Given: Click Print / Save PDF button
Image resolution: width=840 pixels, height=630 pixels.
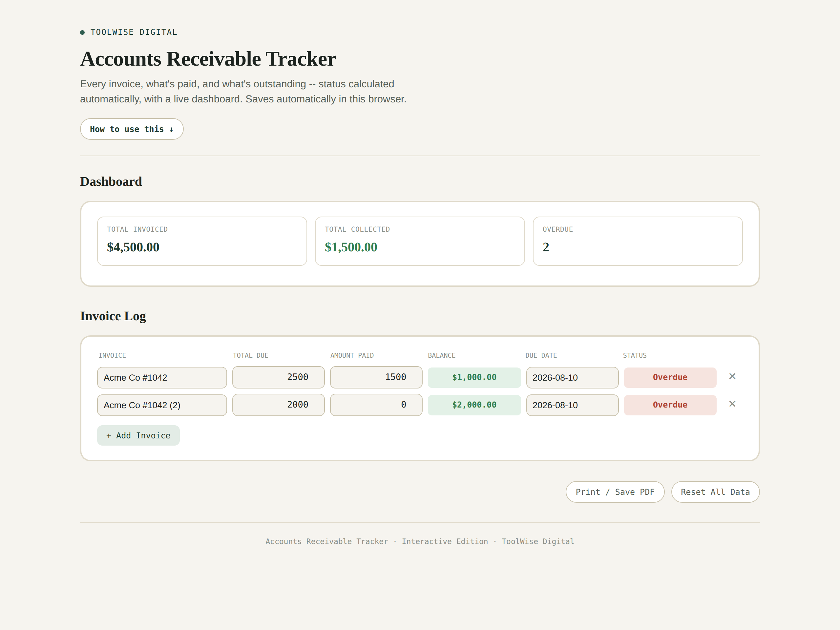Looking at the screenshot, I should click(x=615, y=492).
